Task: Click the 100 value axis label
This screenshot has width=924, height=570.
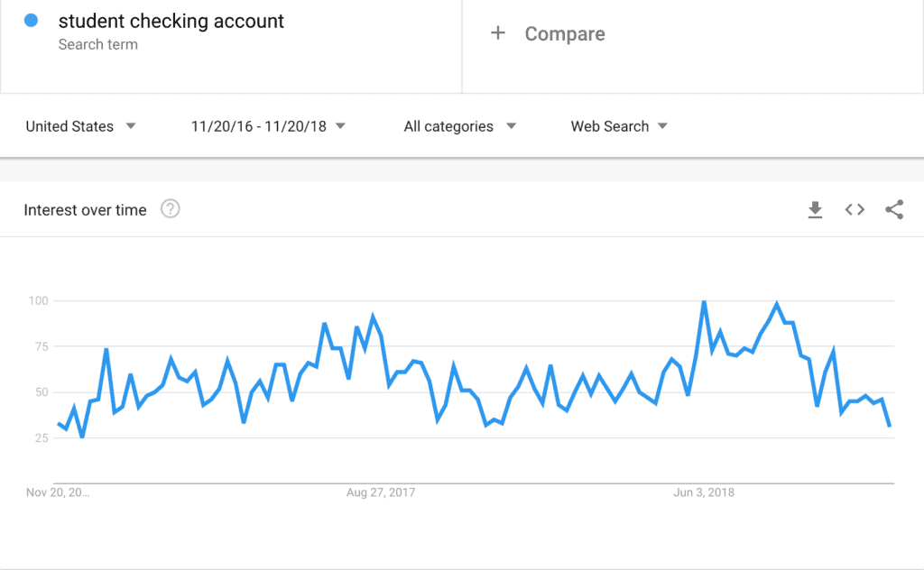Action: [38, 301]
